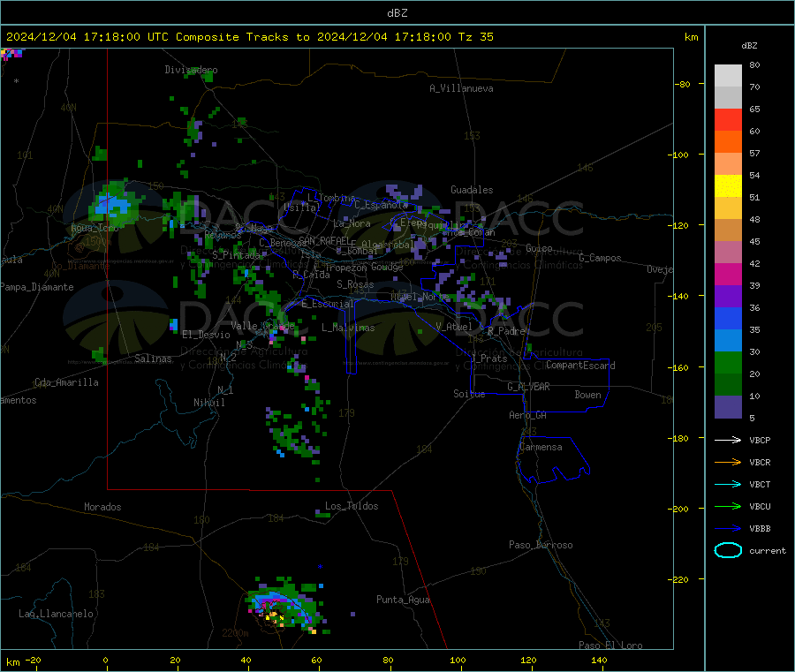Click the Bowen location label

(587, 395)
